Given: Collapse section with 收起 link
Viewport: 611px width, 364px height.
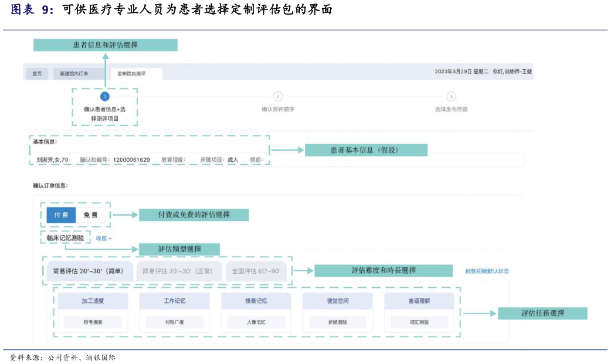Looking at the screenshot, I should tap(104, 238).
